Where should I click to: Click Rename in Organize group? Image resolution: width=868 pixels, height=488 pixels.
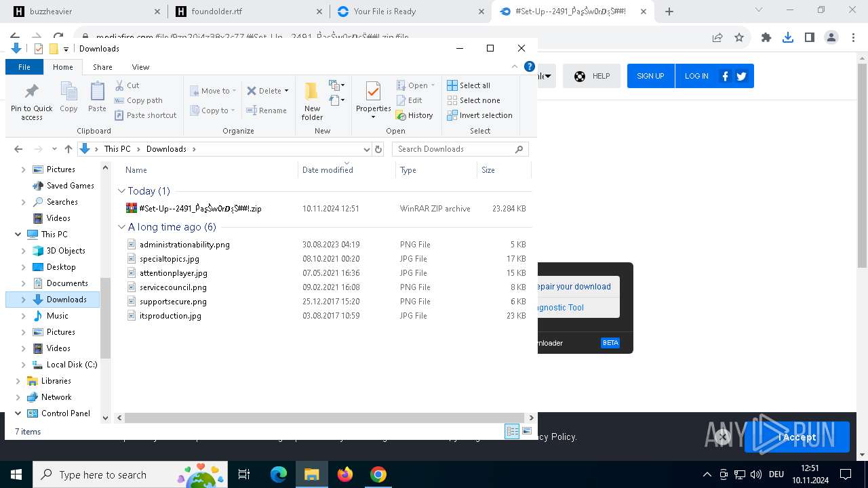click(266, 110)
